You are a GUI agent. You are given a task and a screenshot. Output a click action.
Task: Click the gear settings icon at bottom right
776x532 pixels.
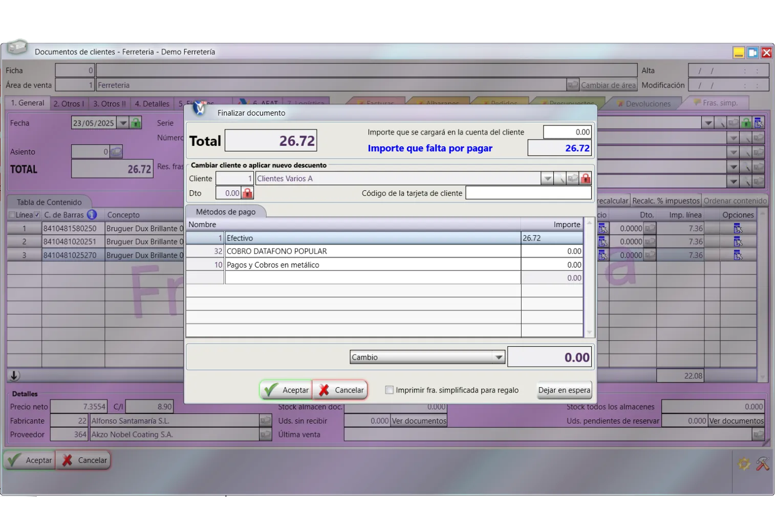pos(744,463)
